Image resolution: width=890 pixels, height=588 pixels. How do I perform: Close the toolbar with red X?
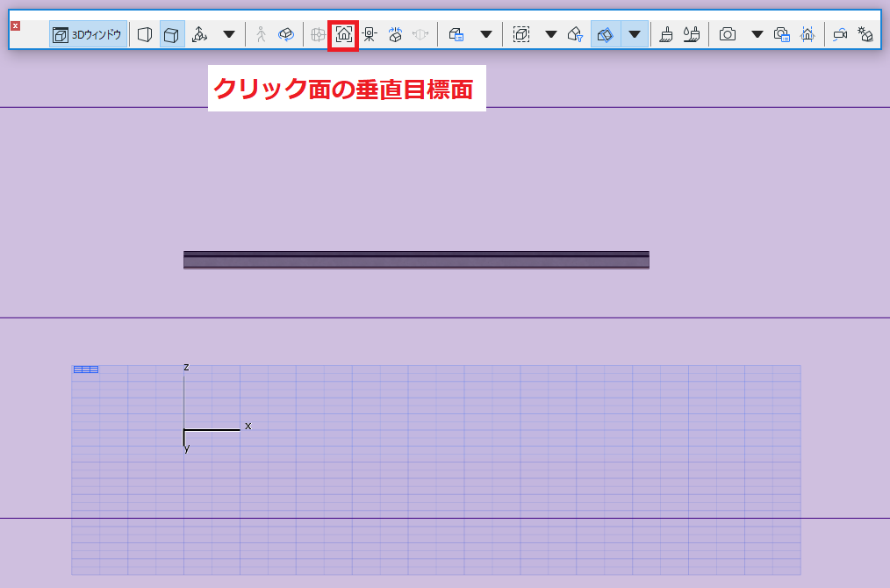pos(15,26)
